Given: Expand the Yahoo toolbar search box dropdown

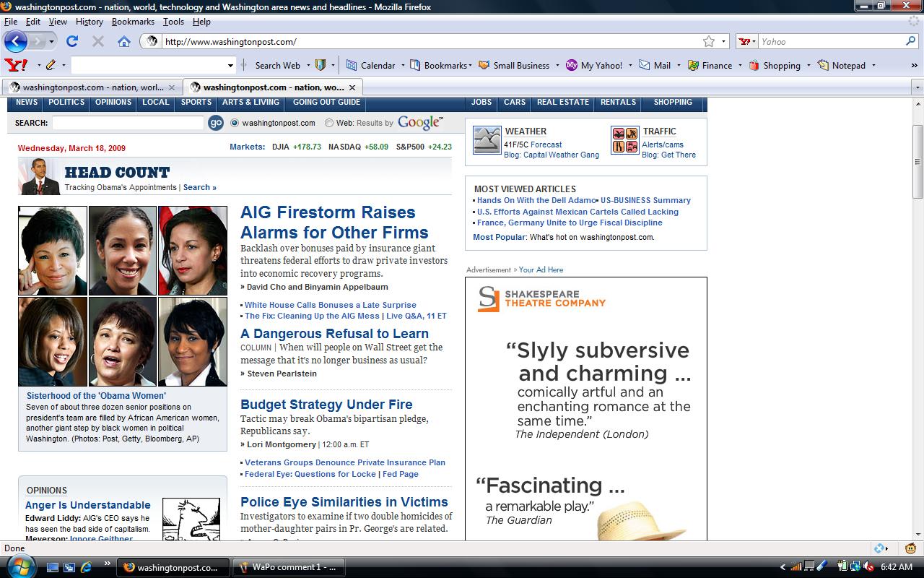Looking at the screenshot, I should (x=230, y=65).
